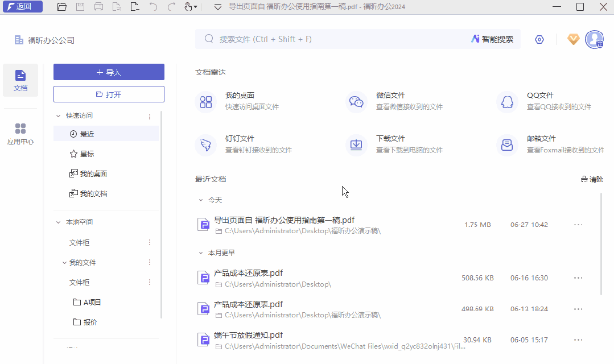Open the VIP membership panel
Image resolution: width=614 pixels, height=364 pixels.
tap(573, 39)
